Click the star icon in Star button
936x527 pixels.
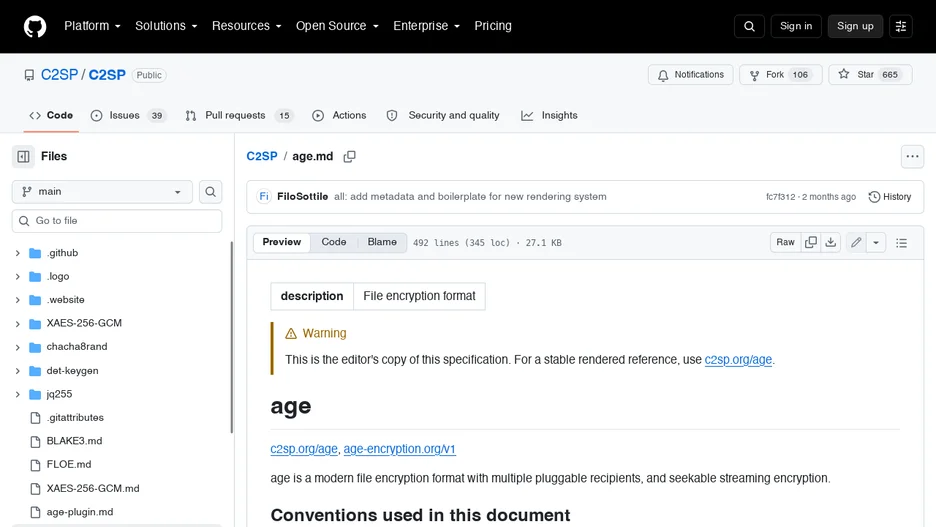(x=843, y=75)
